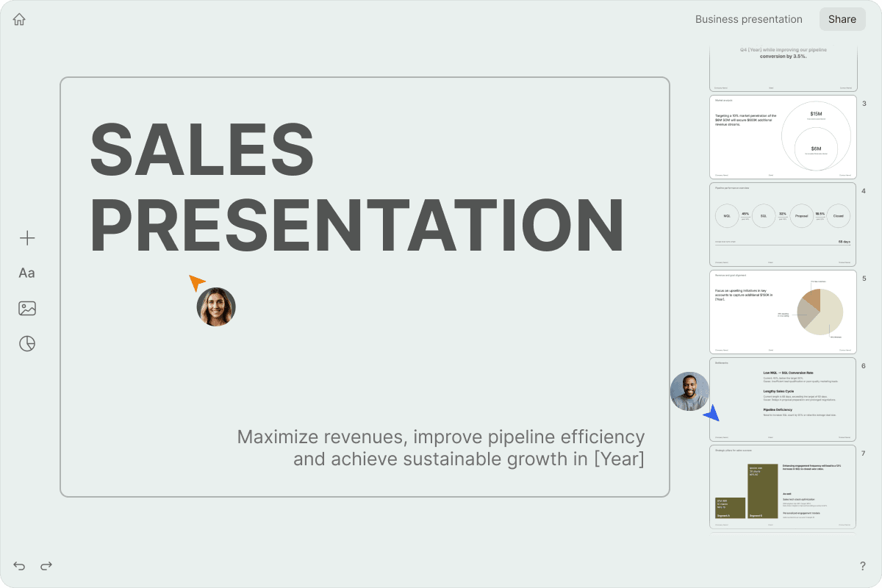Screen dimensions: 882x588
Task: Open help with the question mark icon
Action: (x=863, y=566)
